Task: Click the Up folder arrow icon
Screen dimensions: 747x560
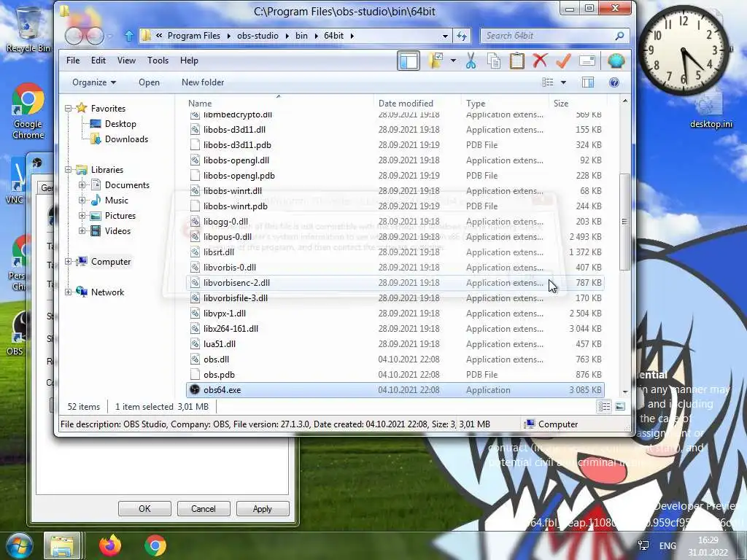Action: 128,36
